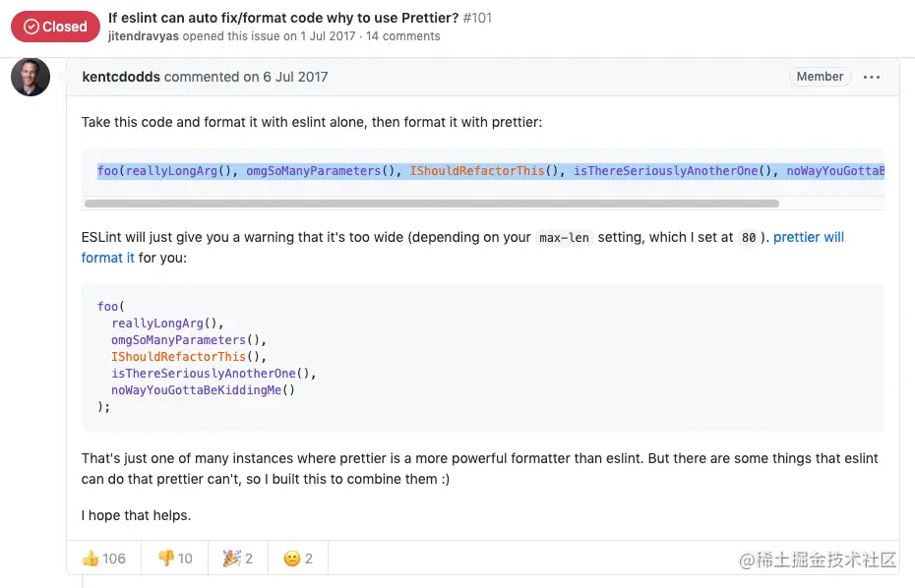This screenshot has height=588, width=915.
Task: Click 'reallyLongArg(),' line in formatted code
Action: point(167,323)
